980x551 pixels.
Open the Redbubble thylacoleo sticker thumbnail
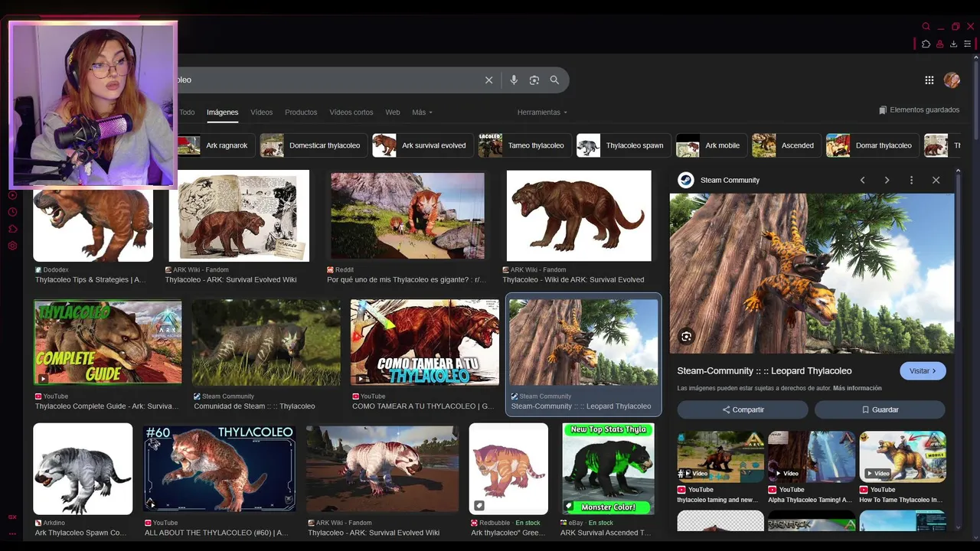508,468
